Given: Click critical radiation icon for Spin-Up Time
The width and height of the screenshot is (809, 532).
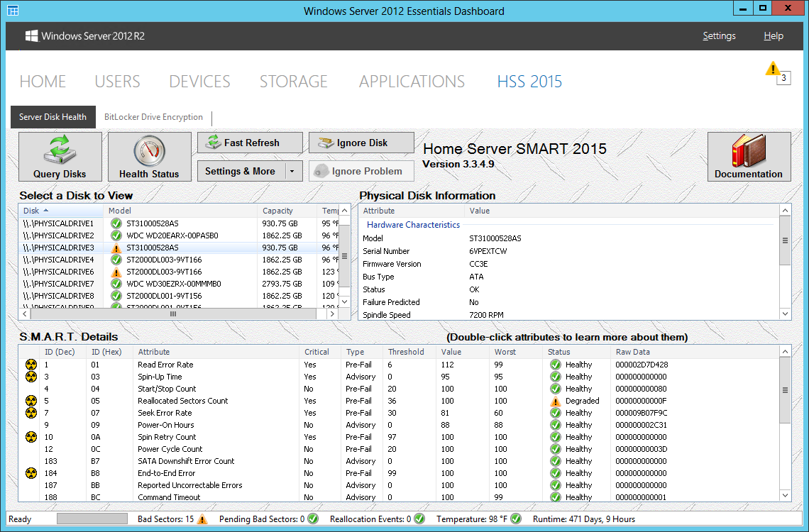Looking at the screenshot, I should [x=31, y=377].
